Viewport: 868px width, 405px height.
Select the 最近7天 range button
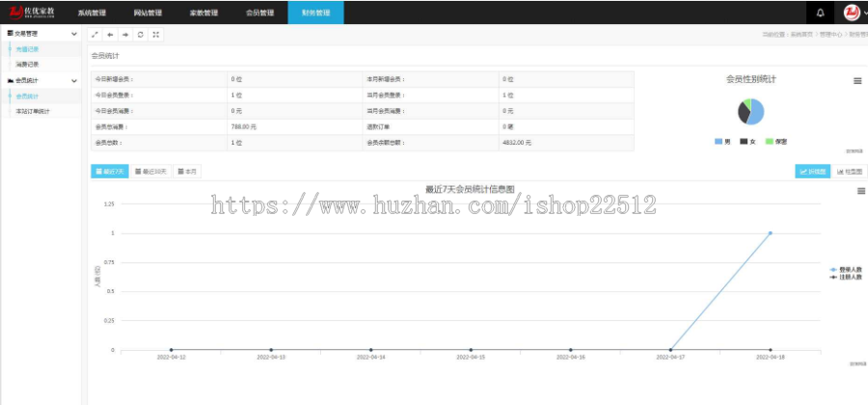[110, 172]
